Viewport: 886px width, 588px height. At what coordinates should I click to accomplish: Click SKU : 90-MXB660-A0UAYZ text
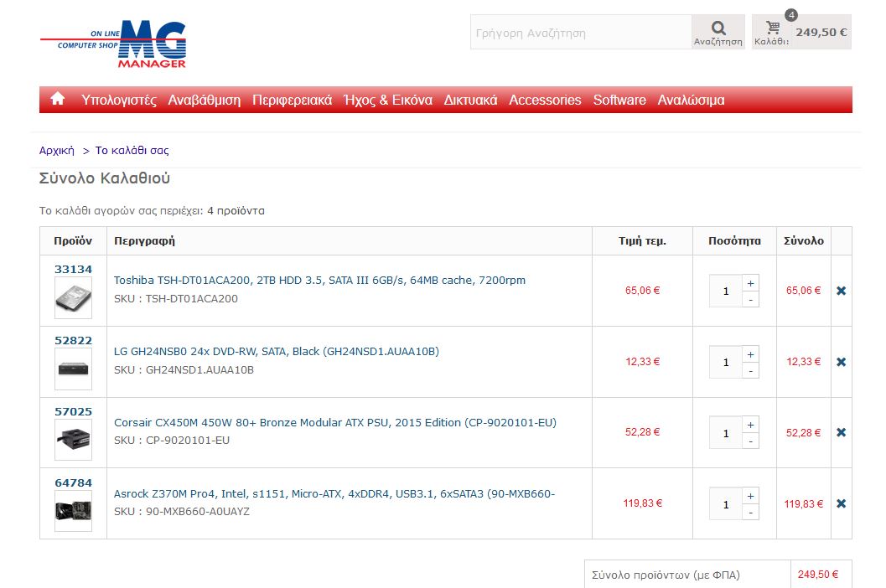(181, 511)
